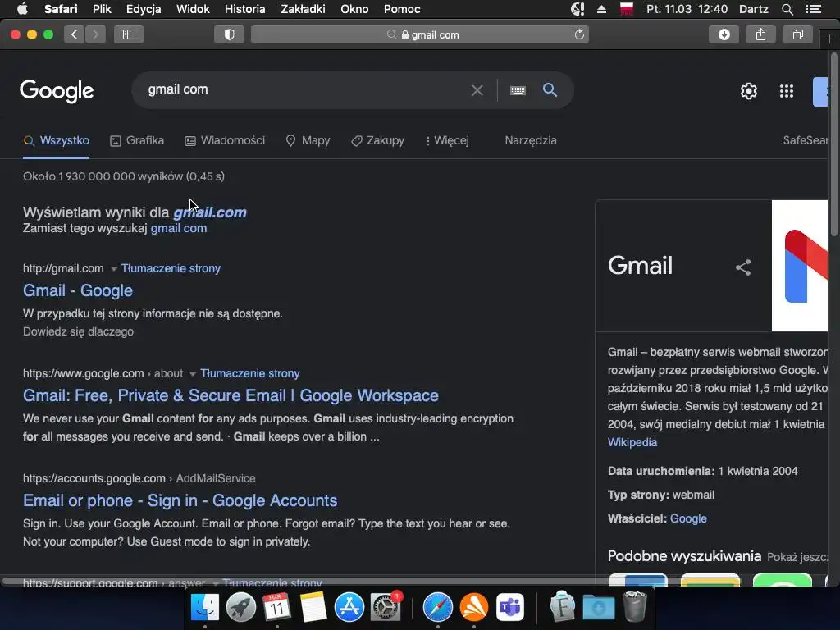Click Tłumaczenie strony next to gmail.com
The height and width of the screenshot is (630, 840).
point(171,268)
